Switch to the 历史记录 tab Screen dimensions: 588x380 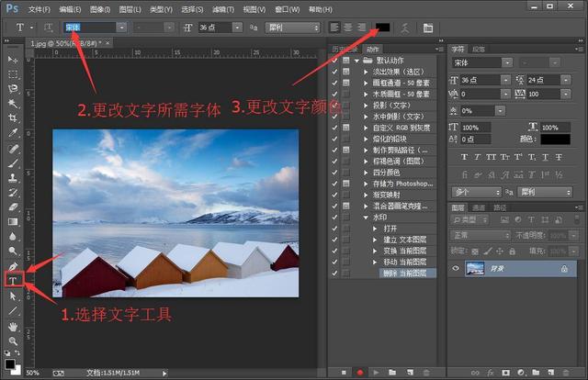click(x=345, y=49)
